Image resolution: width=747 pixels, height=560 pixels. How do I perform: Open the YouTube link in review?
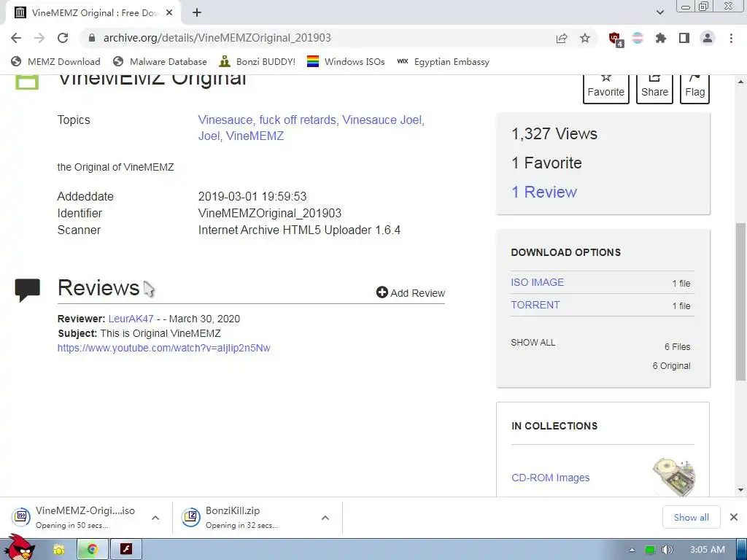(x=164, y=348)
